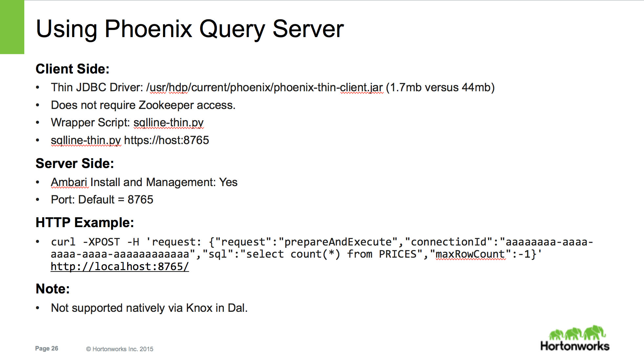Click the Does not require Zookeeper bullet

(x=143, y=105)
